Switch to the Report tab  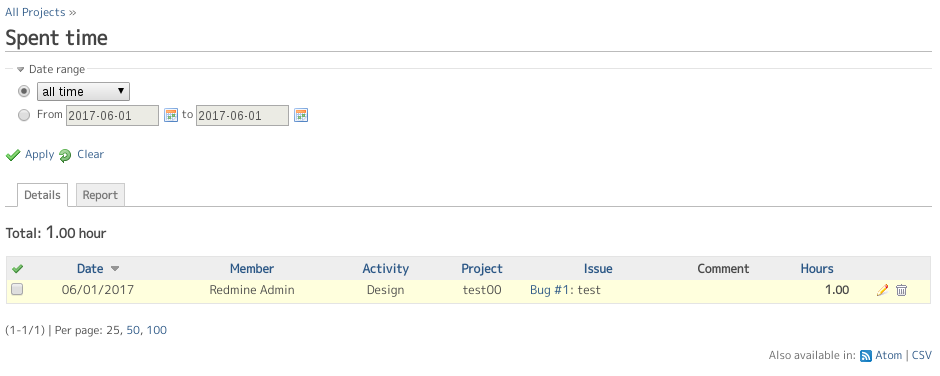pyautogui.click(x=100, y=195)
